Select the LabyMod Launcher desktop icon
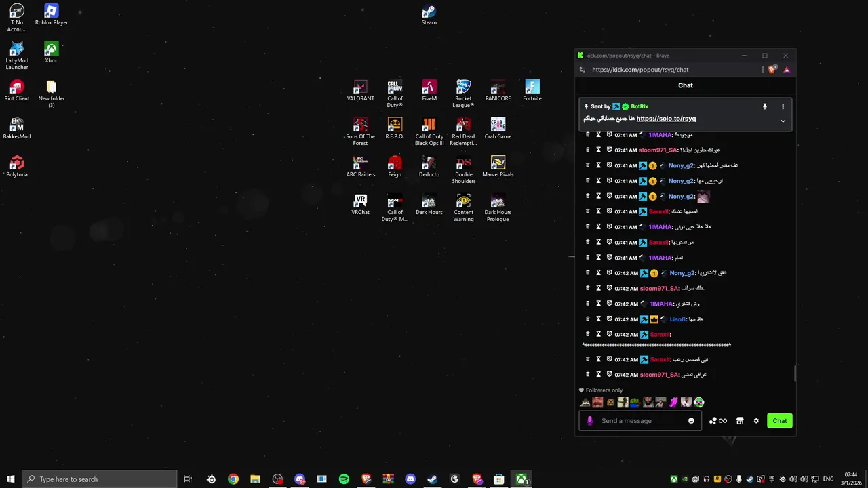The height and width of the screenshot is (488, 868). (x=17, y=56)
